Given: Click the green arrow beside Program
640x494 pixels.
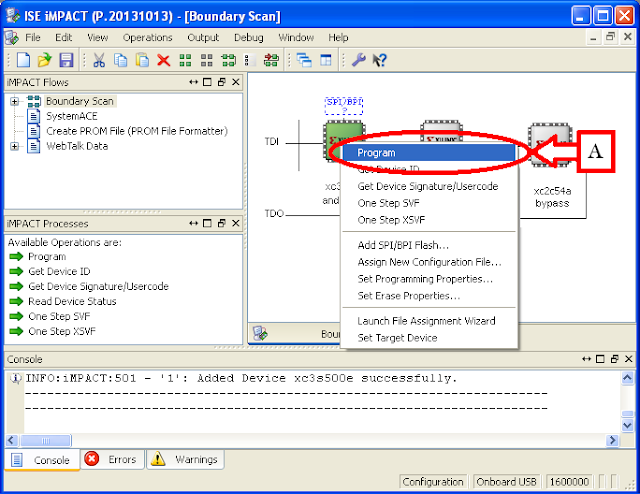Looking at the screenshot, I should pyautogui.click(x=16, y=256).
